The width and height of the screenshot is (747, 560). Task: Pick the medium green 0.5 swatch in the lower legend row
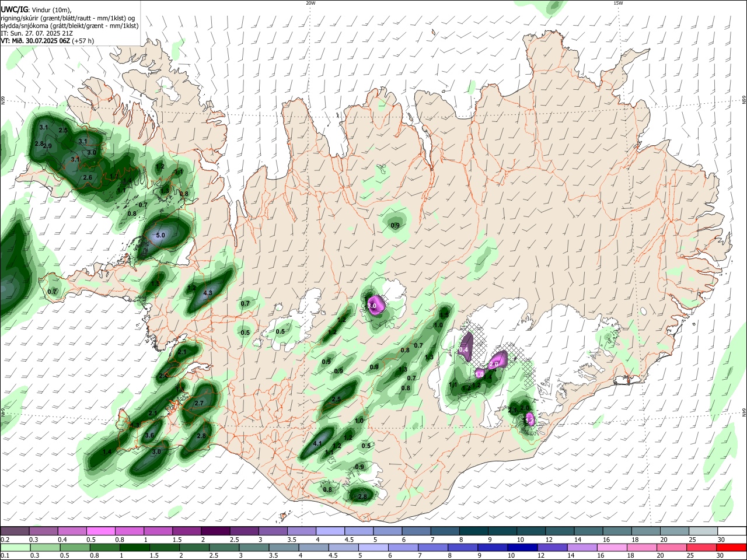click(75, 547)
